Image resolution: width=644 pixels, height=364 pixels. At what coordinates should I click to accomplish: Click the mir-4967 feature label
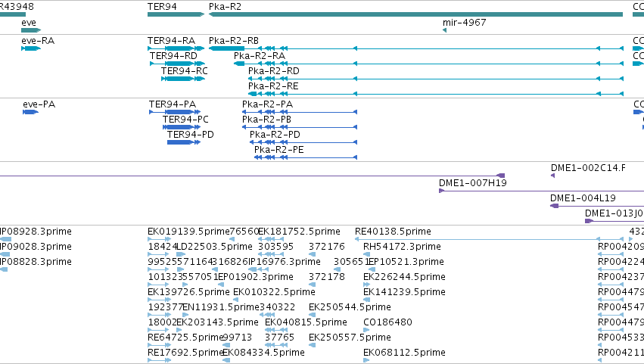[x=464, y=23]
